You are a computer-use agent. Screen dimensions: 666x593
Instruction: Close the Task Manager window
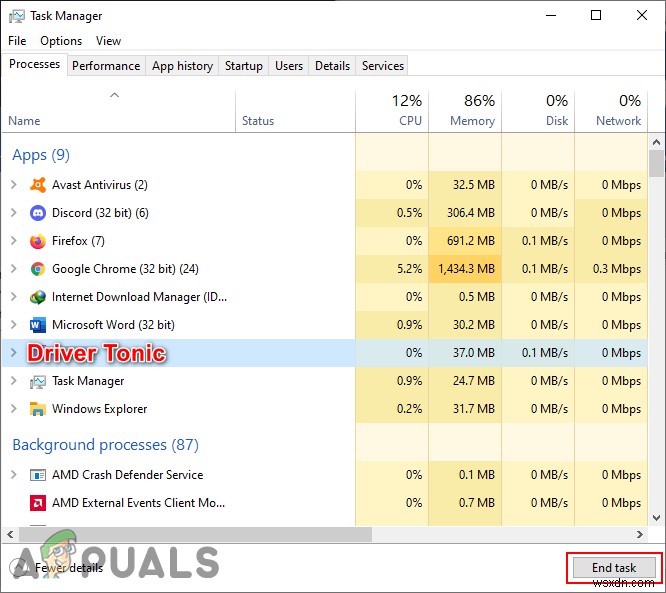(642, 16)
